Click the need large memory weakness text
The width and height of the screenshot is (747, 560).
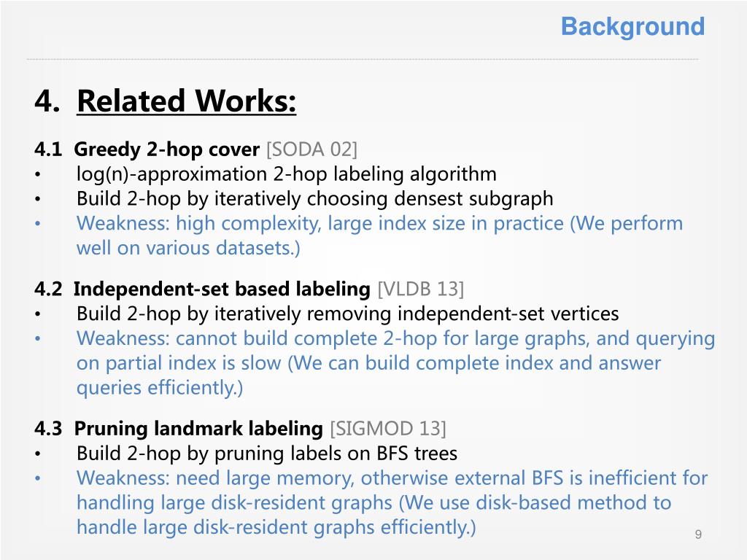pyautogui.click(x=392, y=478)
